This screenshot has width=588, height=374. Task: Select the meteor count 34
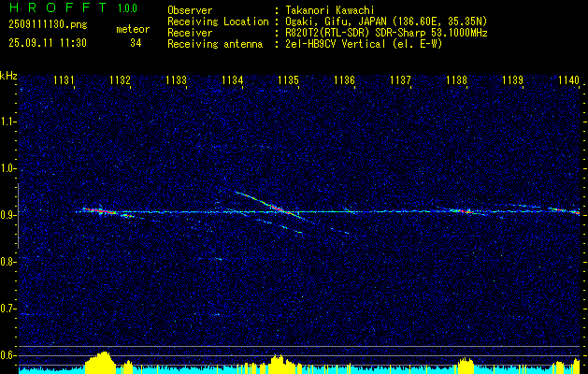click(x=136, y=43)
